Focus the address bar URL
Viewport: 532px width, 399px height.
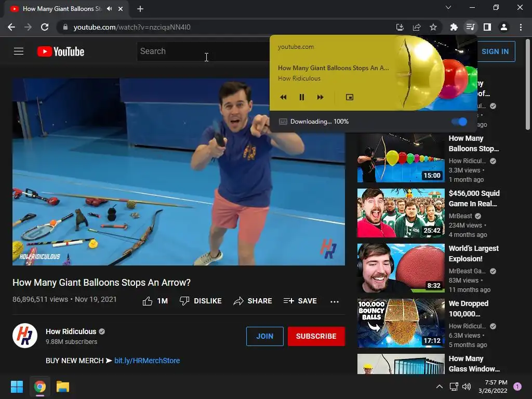(x=132, y=27)
